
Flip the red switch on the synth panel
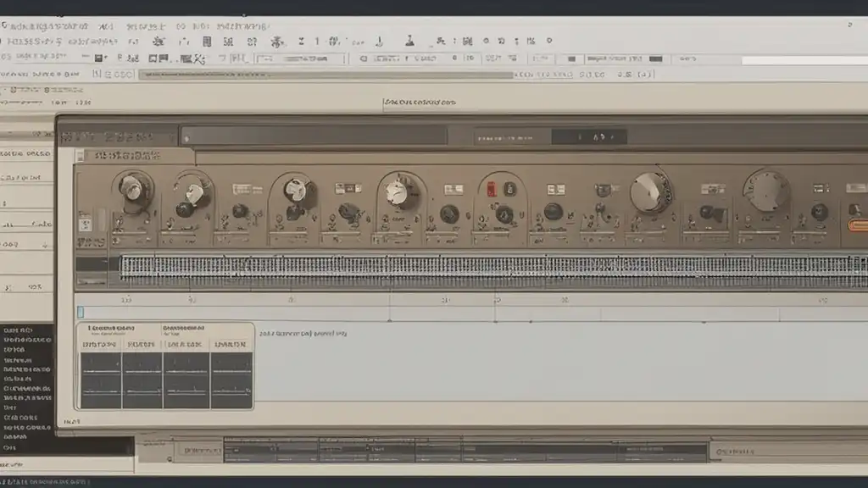pyautogui.click(x=491, y=190)
